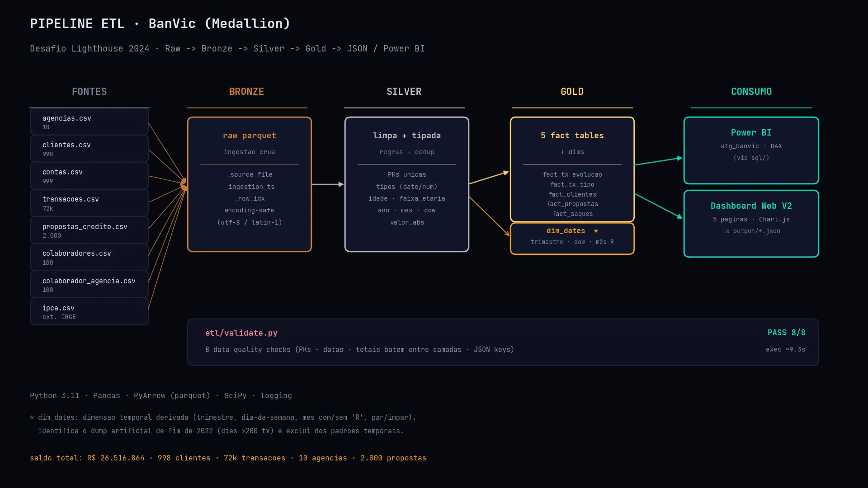Click the _source_file entry in Bronze

coord(250,174)
